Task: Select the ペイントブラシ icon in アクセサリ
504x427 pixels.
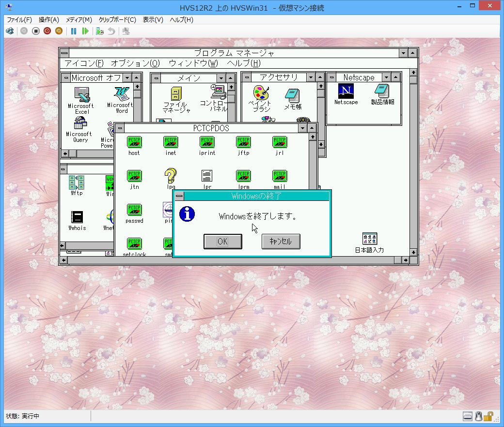Action: 261,98
